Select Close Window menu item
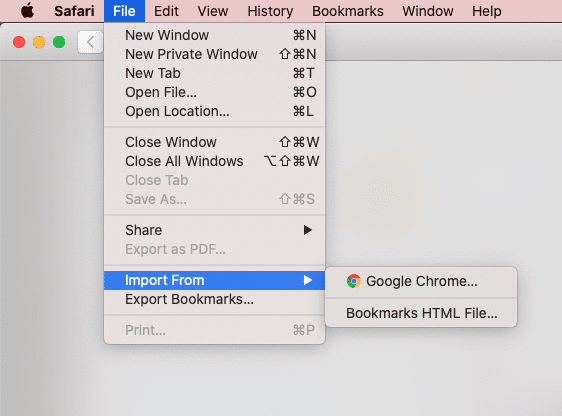562x416 pixels. pyautogui.click(x=214, y=142)
